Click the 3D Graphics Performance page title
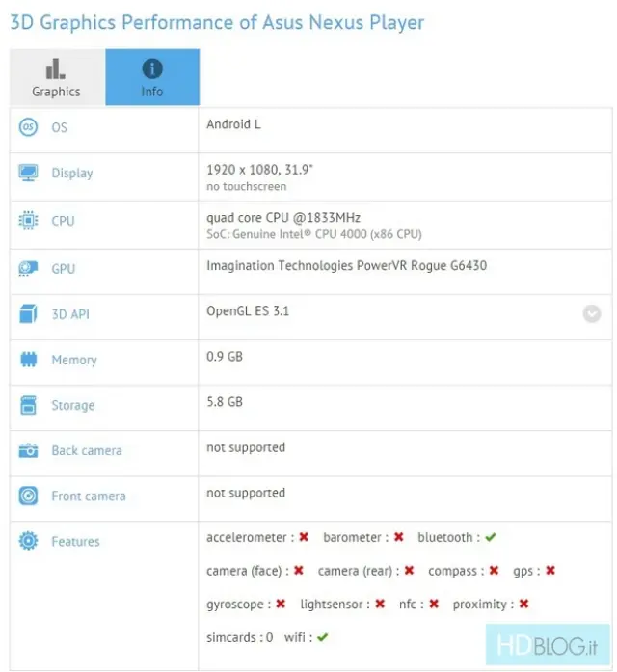This screenshot has width=617, height=672. pyautogui.click(x=217, y=22)
